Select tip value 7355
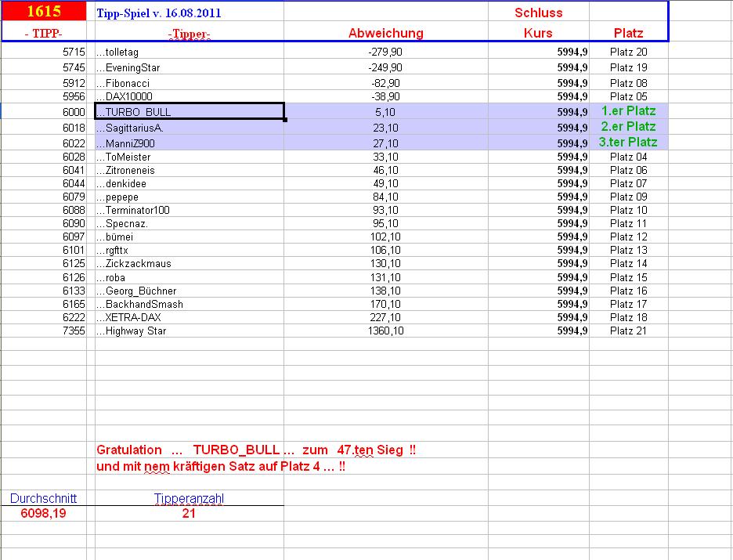733x560 pixels. [74, 331]
